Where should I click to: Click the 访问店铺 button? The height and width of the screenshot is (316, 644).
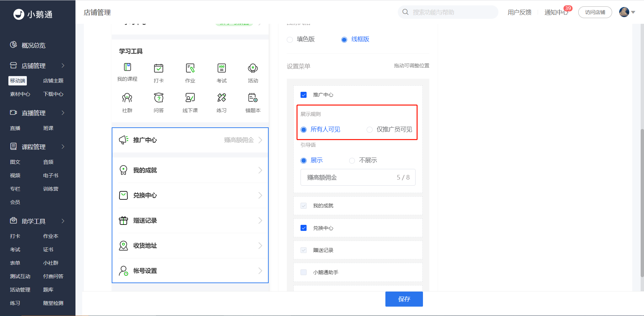point(595,12)
